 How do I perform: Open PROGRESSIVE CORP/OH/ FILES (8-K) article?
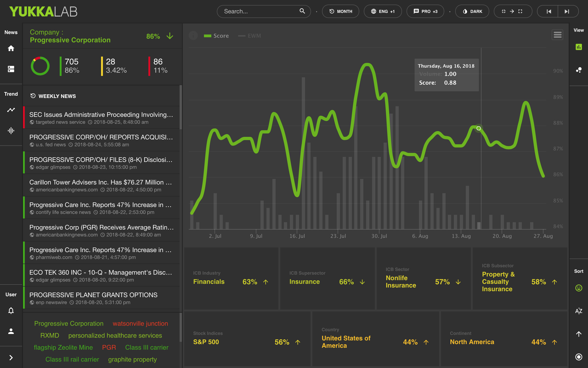101,163
